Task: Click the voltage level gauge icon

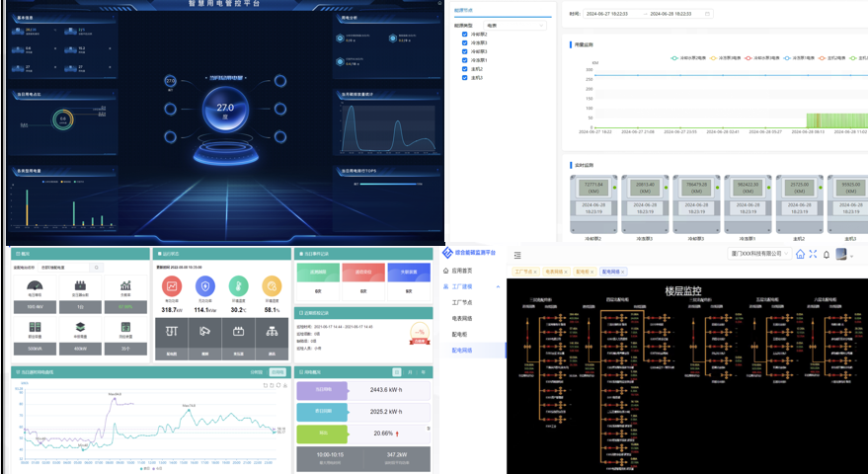Action: [x=35, y=285]
